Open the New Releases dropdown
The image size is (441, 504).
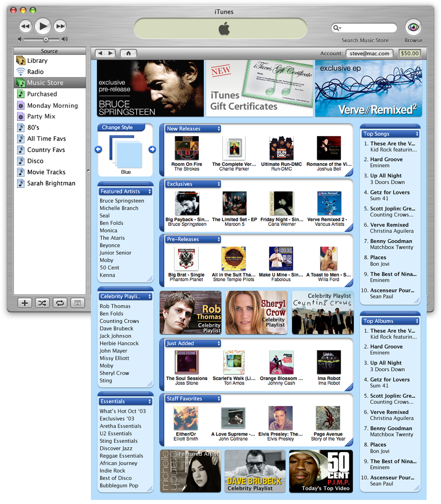coord(193,129)
